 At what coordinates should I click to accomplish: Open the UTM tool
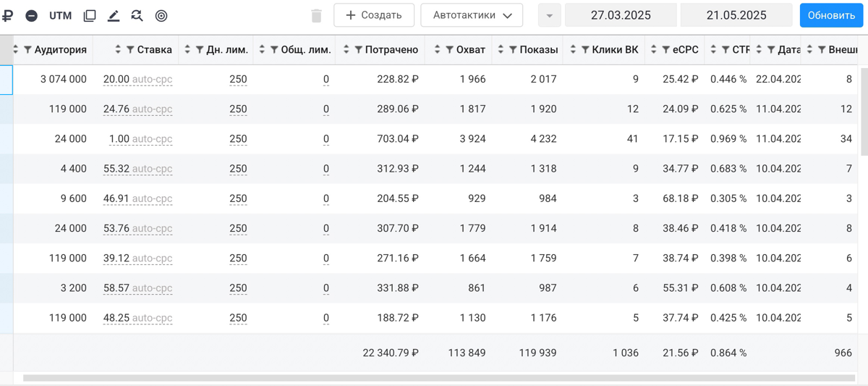(61, 15)
